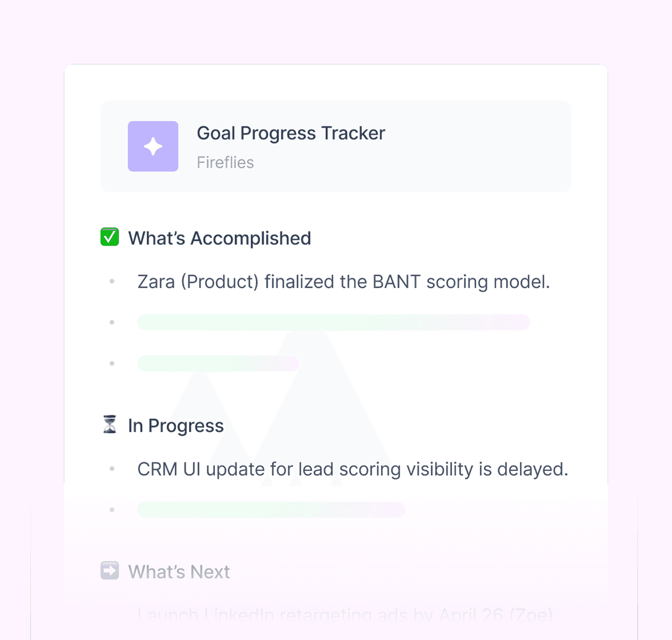Click the placeholder bar under In Progress

271,510
